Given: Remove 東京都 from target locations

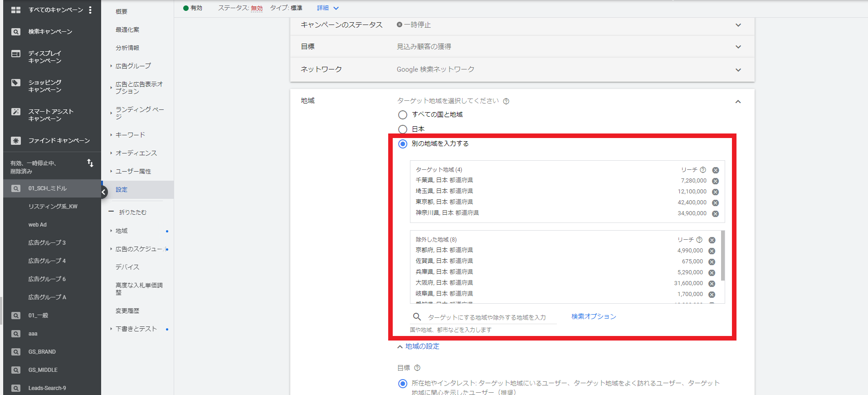Looking at the screenshot, I should (715, 203).
